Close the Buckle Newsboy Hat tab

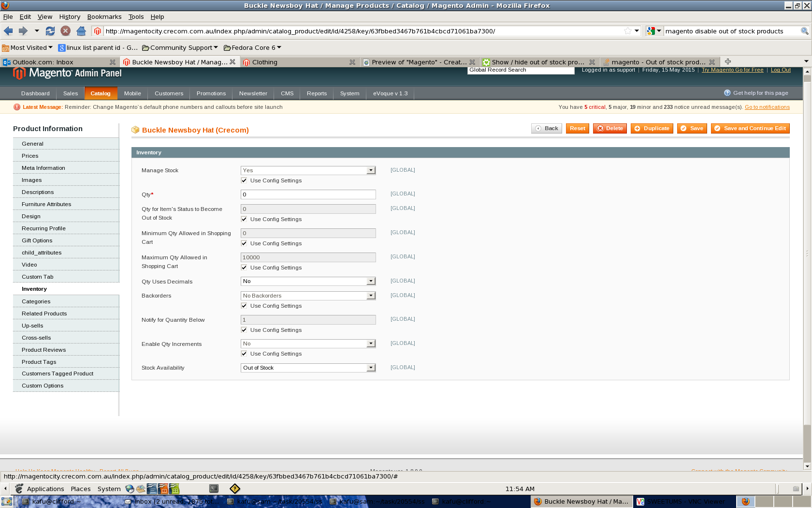[232, 62]
